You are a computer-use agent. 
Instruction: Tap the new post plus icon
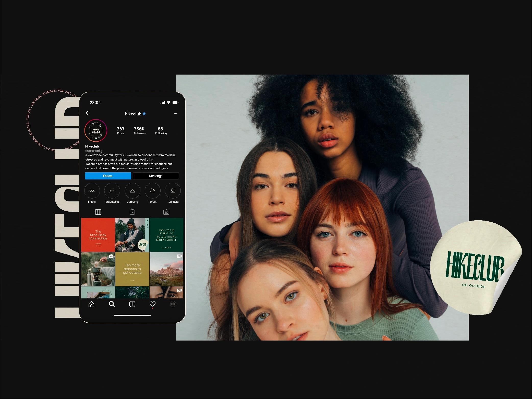tap(132, 304)
